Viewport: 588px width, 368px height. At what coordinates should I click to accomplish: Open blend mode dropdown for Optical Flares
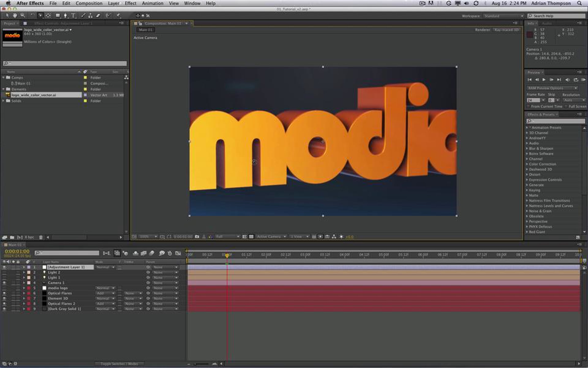tap(105, 293)
